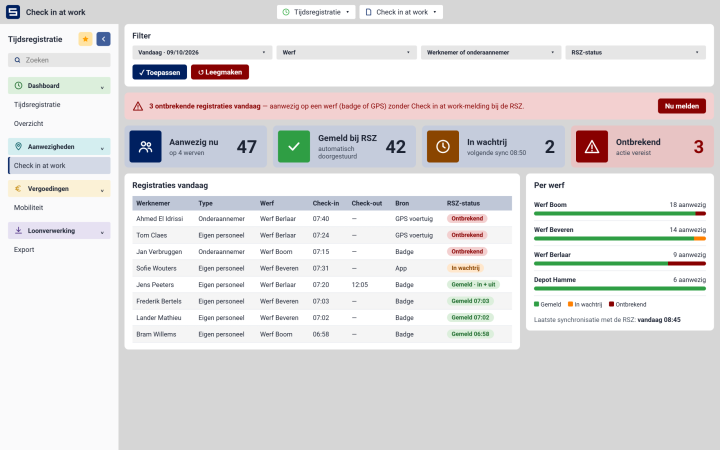Viewport: 720px width, 450px height.
Task: Select the Tom Claes row name
Action: click(152, 235)
